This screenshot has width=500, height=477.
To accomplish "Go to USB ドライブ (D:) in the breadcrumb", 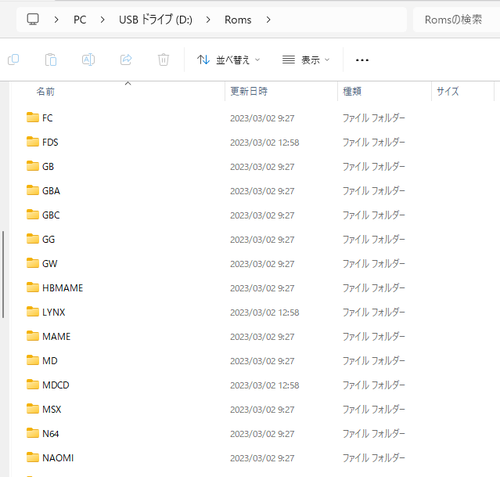I will click(x=156, y=20).
